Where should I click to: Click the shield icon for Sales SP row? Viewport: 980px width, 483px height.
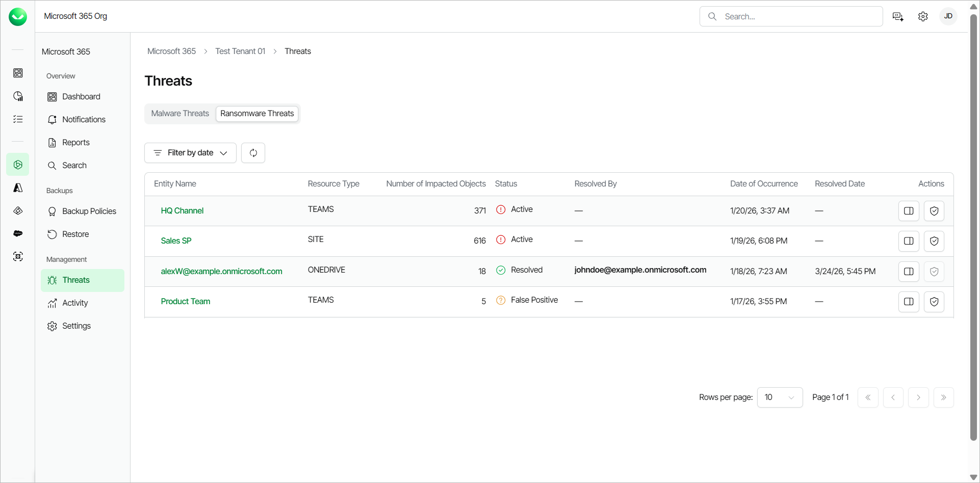934,241
